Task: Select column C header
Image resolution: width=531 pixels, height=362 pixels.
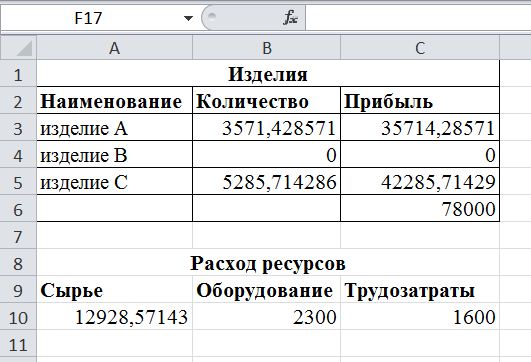Action: click(x=420, y=48)
